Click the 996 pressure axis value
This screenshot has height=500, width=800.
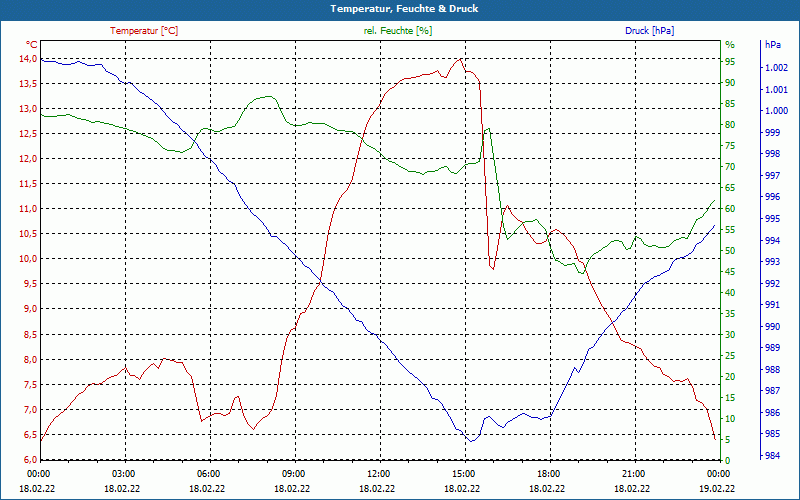tap(772, 197)
